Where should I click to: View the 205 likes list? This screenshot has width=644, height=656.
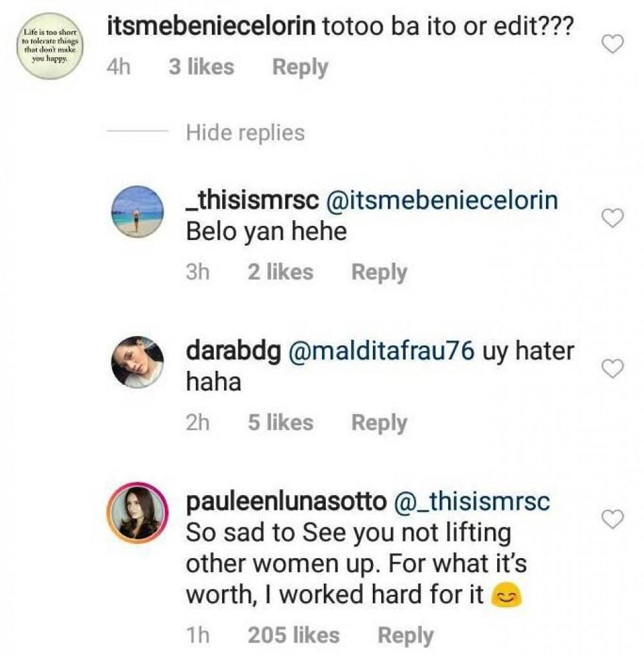click(293, 635)
